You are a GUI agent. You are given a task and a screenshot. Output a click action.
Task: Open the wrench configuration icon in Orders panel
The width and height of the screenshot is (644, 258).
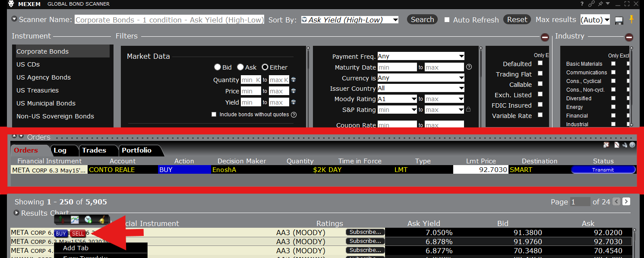tap(625, 145)
